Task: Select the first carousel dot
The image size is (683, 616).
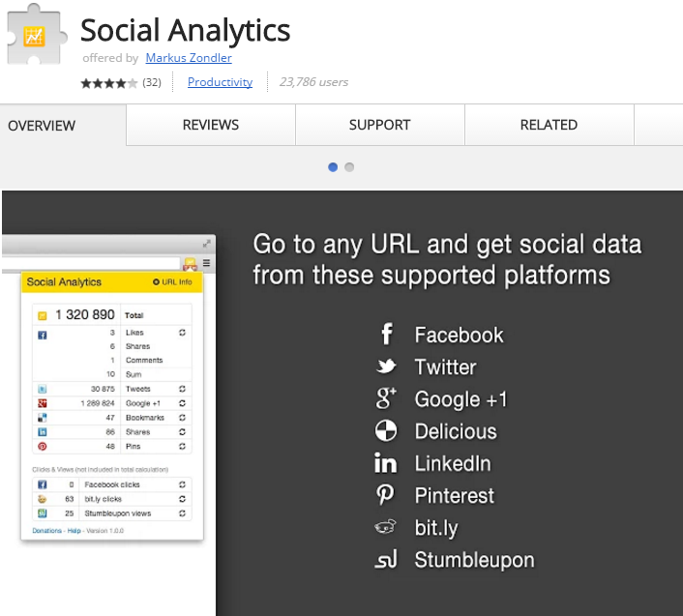Action: pyautogui.click(x=333, y=167)
